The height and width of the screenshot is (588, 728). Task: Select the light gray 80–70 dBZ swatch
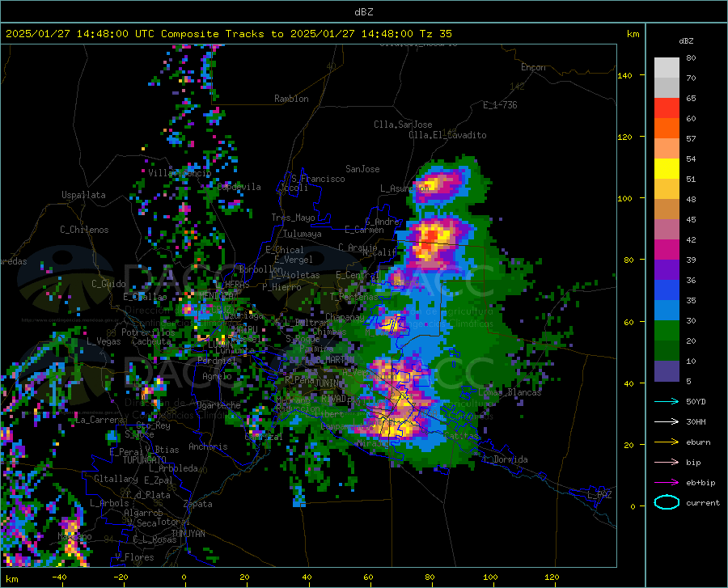(x=667, y=68)
